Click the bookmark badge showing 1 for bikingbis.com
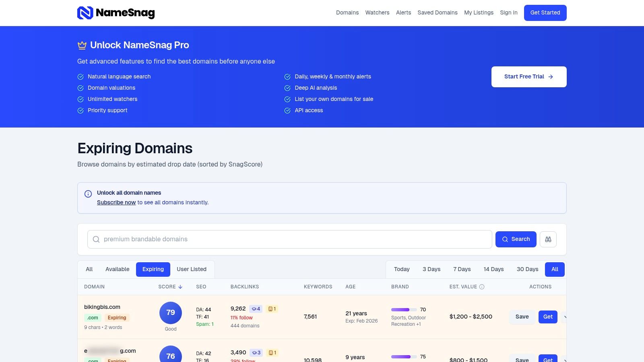The width and height of the screenshot is (644, 362). [272, 309]
